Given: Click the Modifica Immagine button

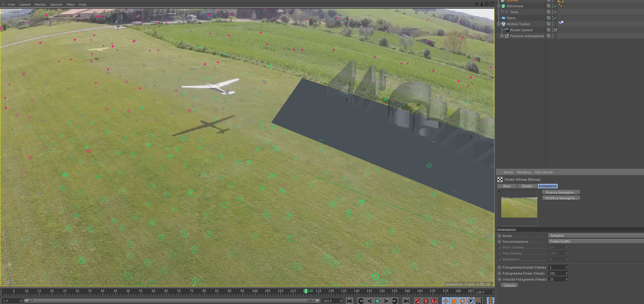Looking at the screenshot, I should (561, 198).
